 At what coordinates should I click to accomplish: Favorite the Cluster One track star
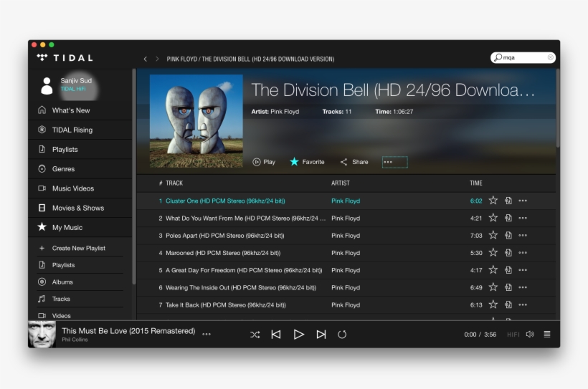coord(493,201)
